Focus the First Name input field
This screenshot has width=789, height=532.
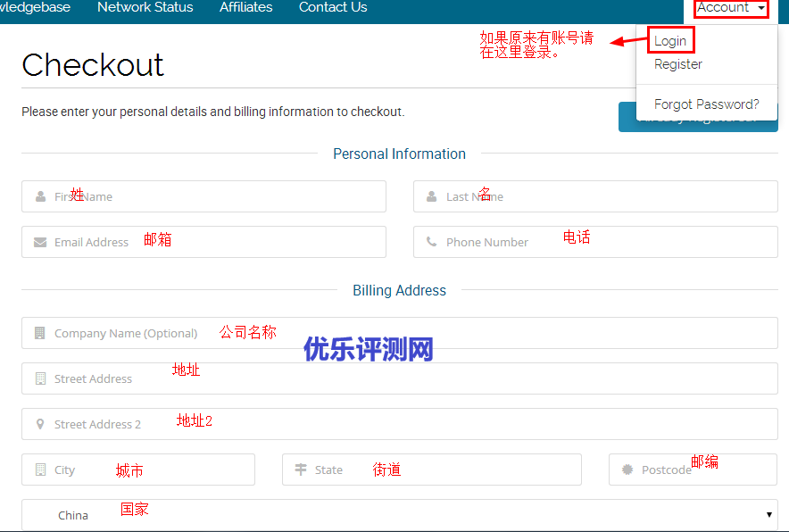point(203,196)
